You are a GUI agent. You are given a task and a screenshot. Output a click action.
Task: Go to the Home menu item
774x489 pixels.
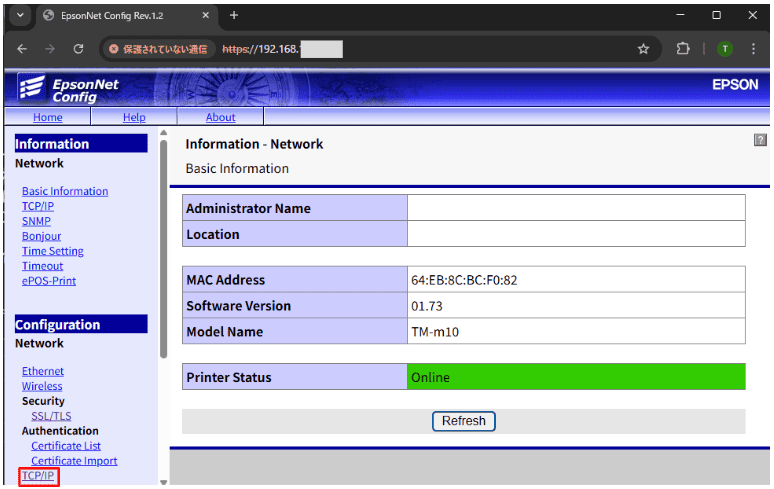point(48,117)
